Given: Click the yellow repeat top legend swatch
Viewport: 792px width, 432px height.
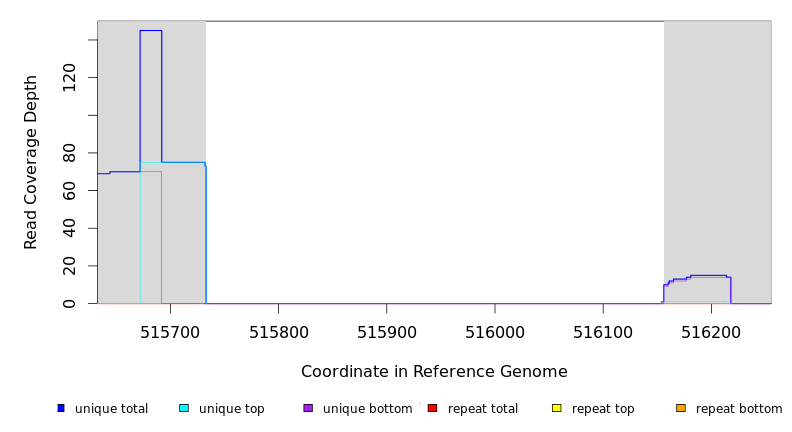Looking at the screenshot, I should click(x=556, y=408).
